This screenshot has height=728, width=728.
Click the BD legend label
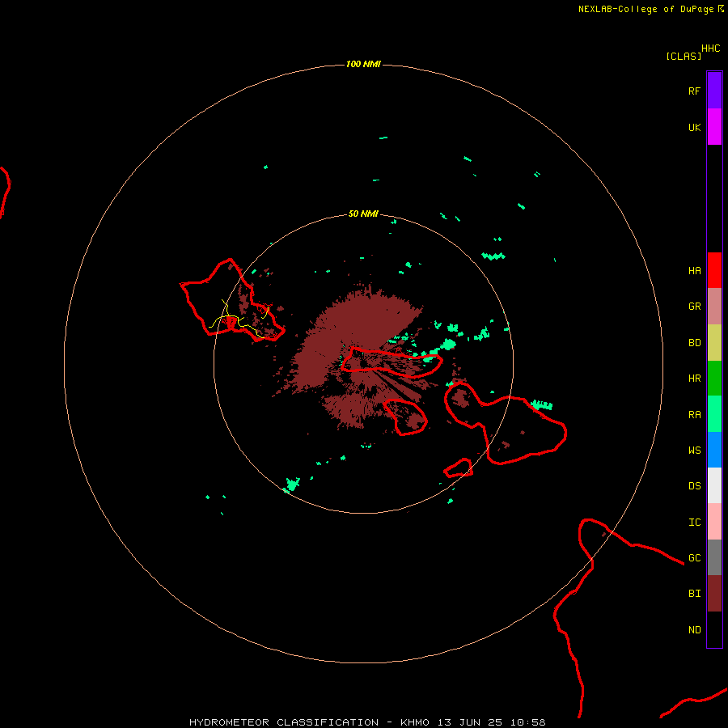(694, 343)
